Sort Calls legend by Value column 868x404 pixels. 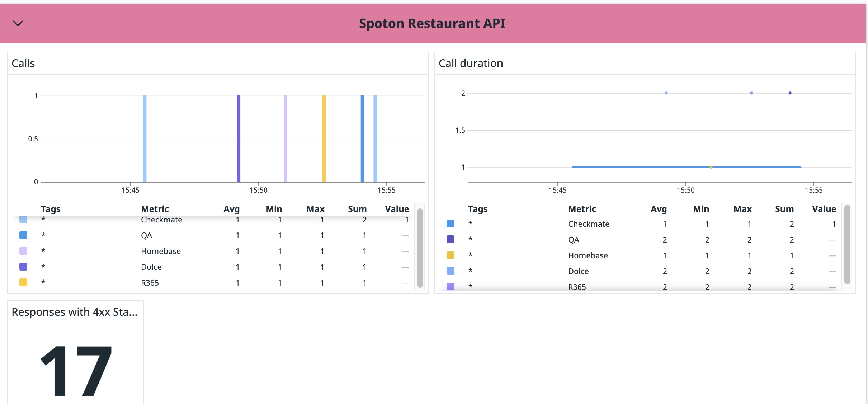[397, 209]
